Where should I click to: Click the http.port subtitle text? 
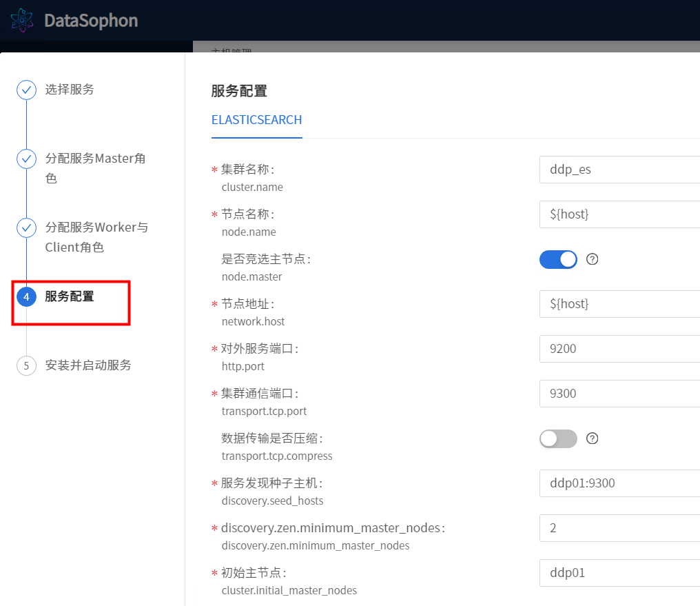coord(243,366)
